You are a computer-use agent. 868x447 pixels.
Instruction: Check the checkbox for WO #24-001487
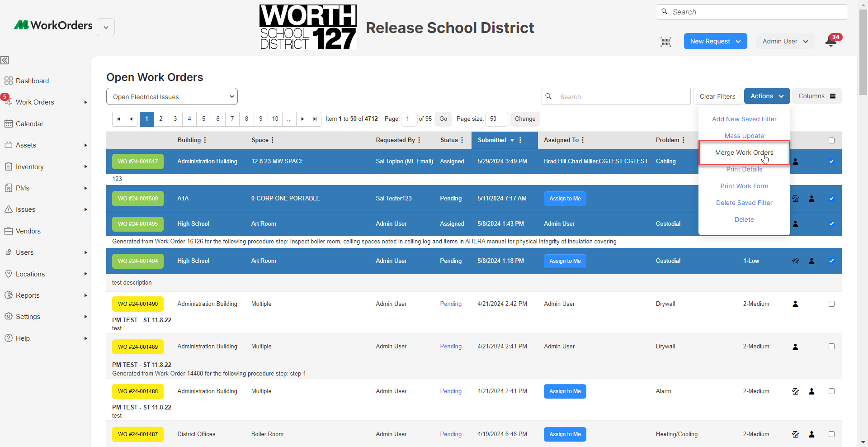(x=831, y=434)
